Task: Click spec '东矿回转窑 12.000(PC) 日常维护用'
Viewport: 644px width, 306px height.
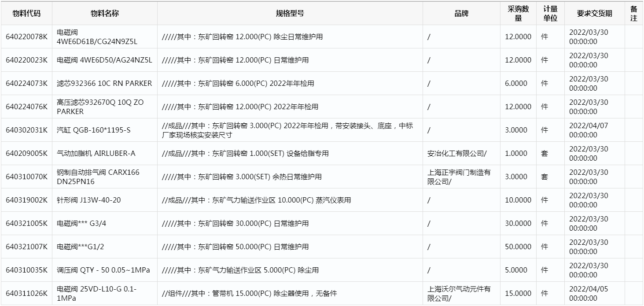Action: tap(236, 60)
